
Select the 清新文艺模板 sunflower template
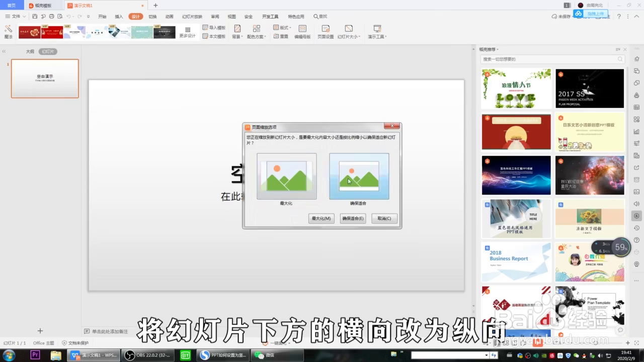(590, 219)
